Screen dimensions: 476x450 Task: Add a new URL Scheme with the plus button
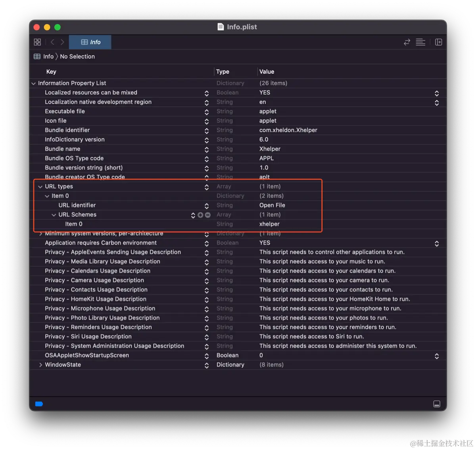200,214
